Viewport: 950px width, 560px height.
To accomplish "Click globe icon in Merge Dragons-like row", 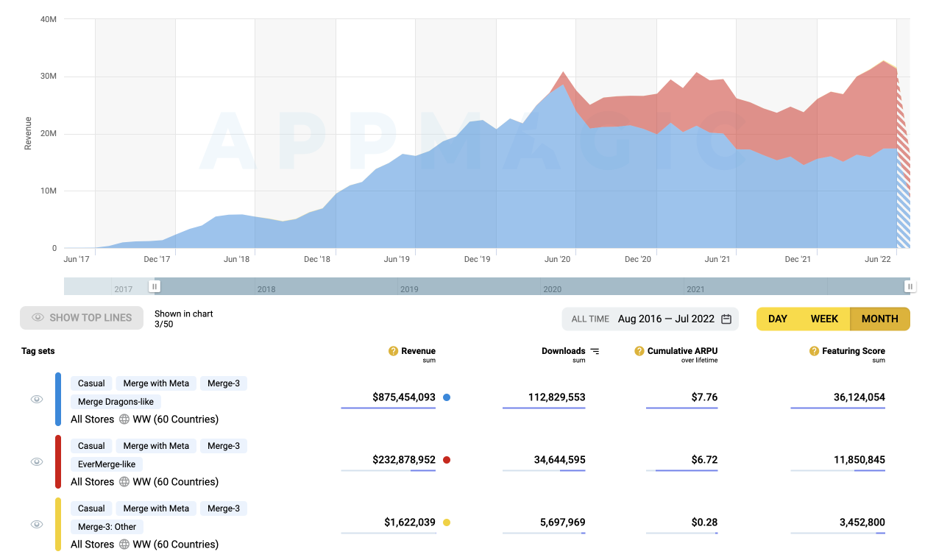I will [x=124, y=419].
